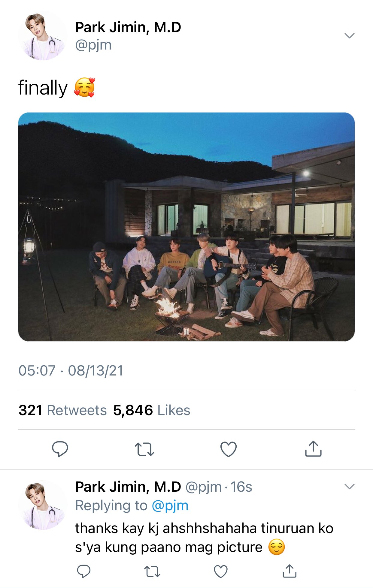The height and width of the screenshot is (588, 373).
Task: Reply to the "thanks kay kj" tweet
Action: point(84,571)
